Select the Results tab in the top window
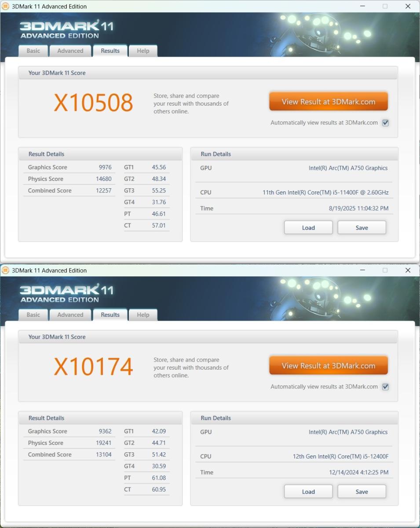420x528 pixels. click(110, 51)
